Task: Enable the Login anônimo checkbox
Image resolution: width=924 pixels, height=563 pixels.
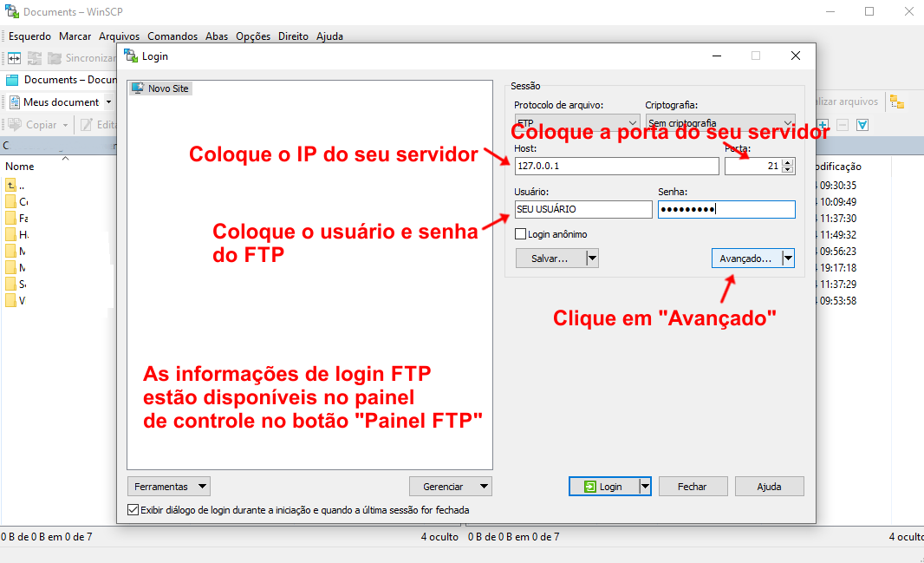Action: click(x=520, y=234)
